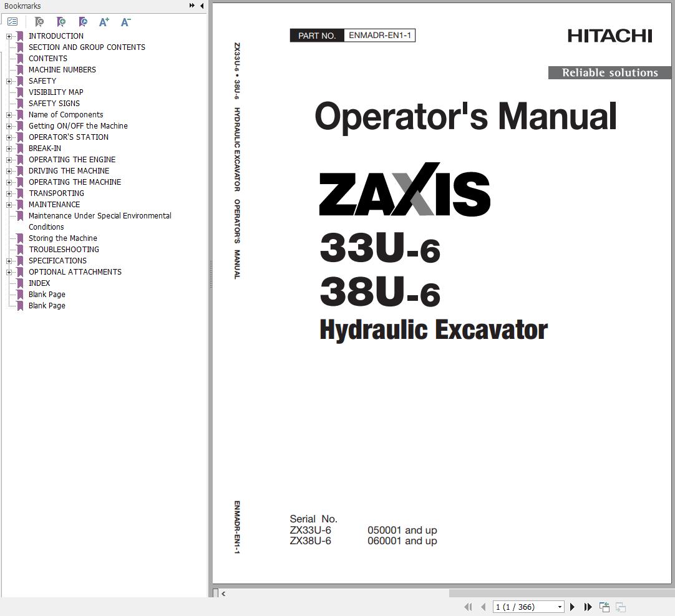Go to the first page

click(x=468, y=607)
